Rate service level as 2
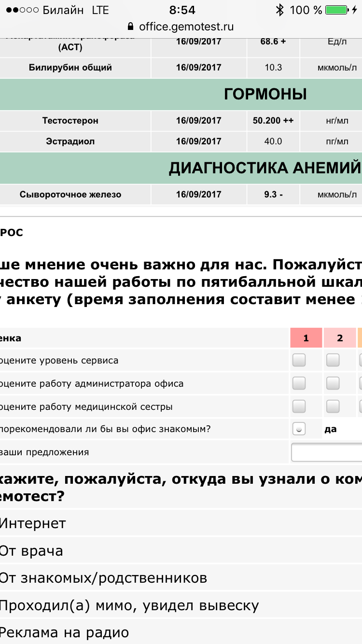The height and width of the screenshot is (644, 362). point(333,360)
